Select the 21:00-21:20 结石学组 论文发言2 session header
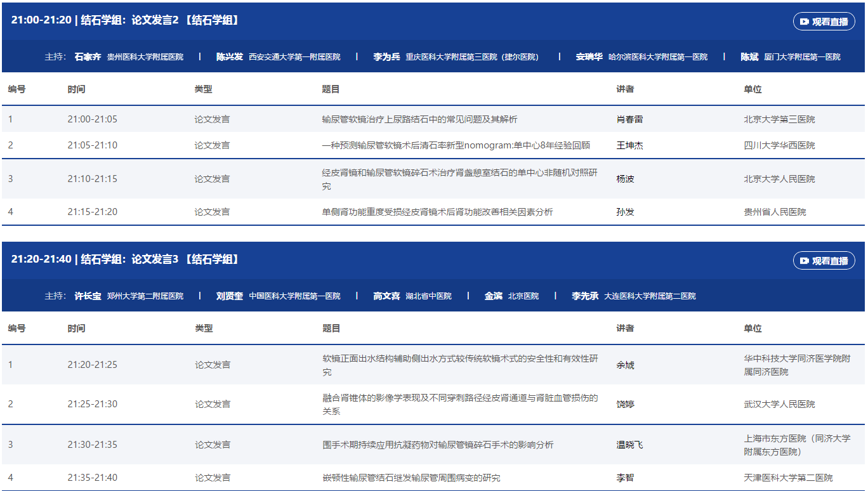Image resolution: width=868 pixels, height=491 pixels. click(126, 20)
